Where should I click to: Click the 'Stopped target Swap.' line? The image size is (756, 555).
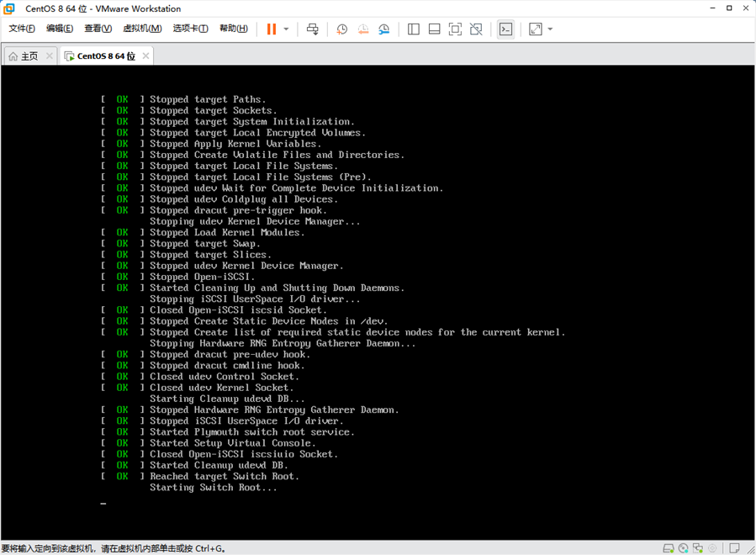click(x=181, y=244)
